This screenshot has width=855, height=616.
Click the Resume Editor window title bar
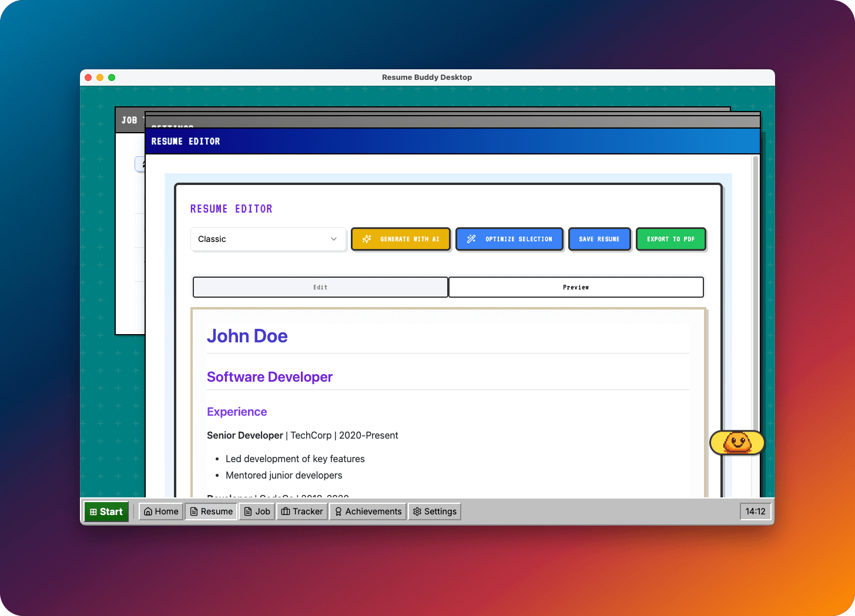coord(452,142)
